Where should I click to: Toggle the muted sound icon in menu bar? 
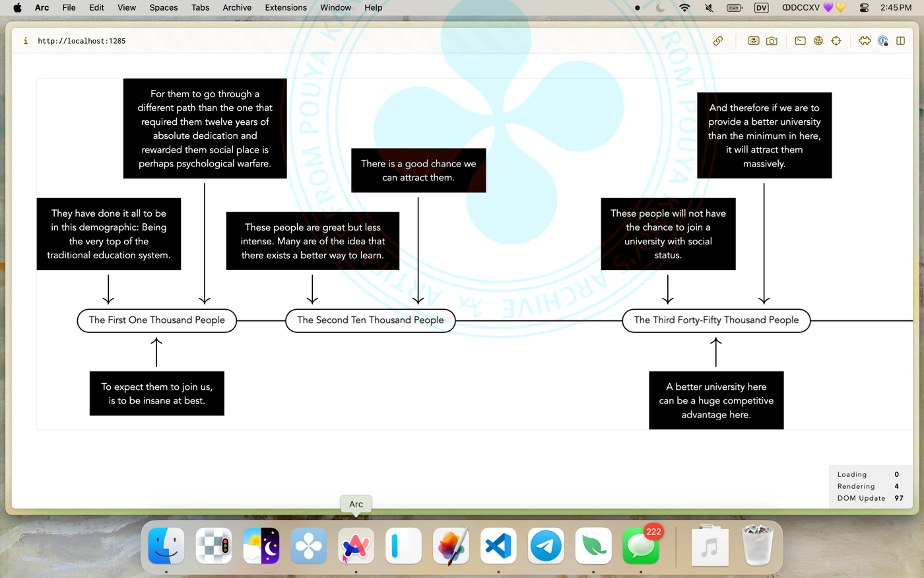709,8
